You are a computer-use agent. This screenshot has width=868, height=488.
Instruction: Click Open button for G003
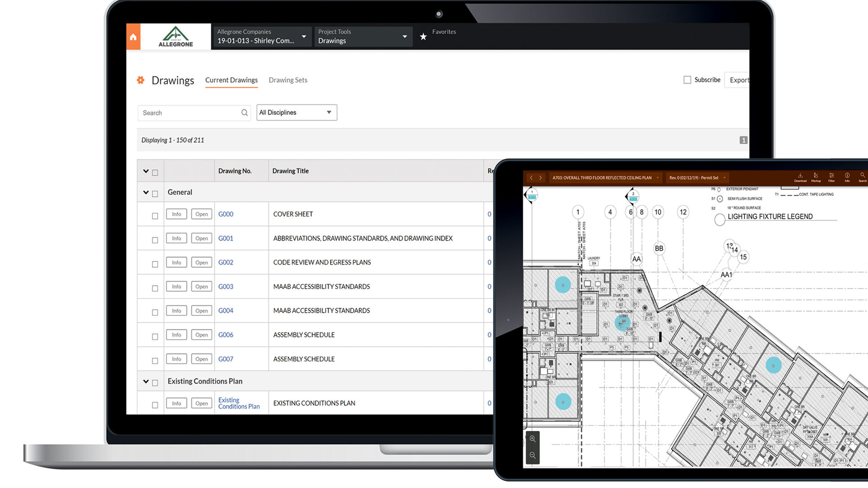coord(201,286)
